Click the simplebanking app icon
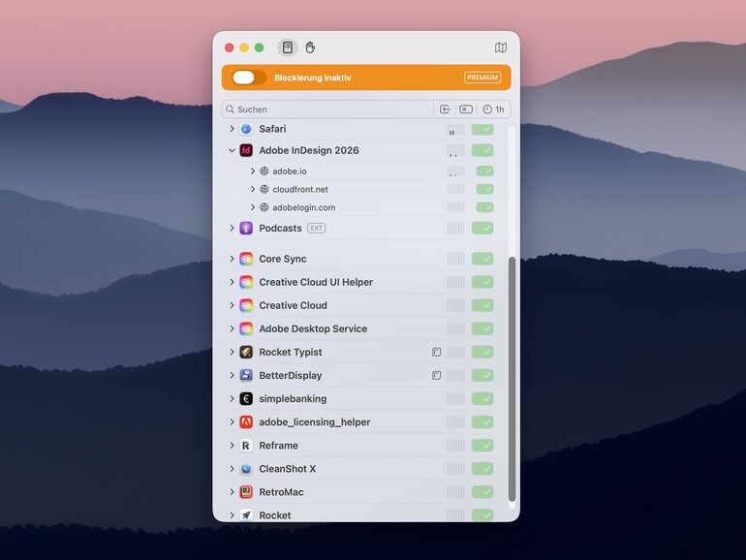 [x=246, y=399]
